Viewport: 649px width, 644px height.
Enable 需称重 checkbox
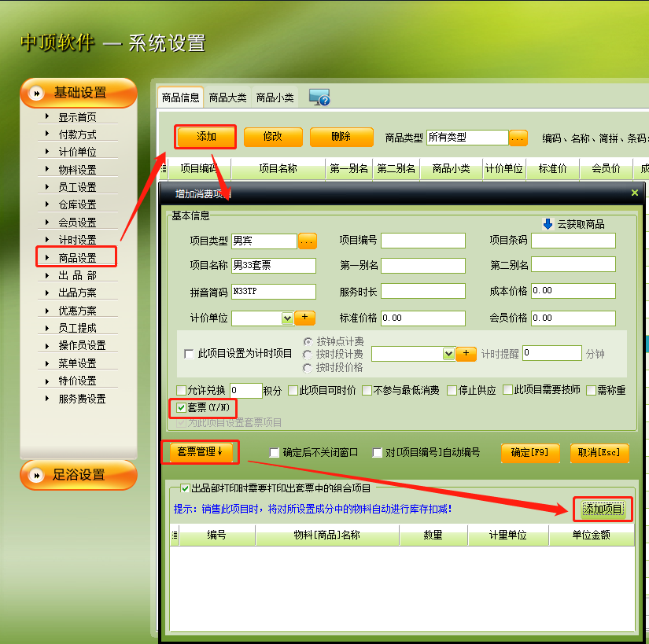coord(591,390)
